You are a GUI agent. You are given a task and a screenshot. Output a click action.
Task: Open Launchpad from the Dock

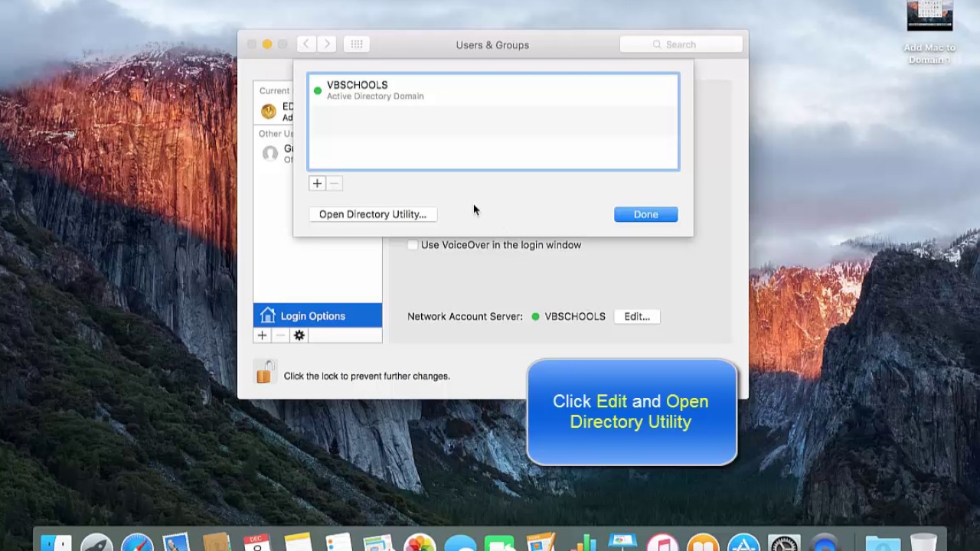click(x=96, y=543)
